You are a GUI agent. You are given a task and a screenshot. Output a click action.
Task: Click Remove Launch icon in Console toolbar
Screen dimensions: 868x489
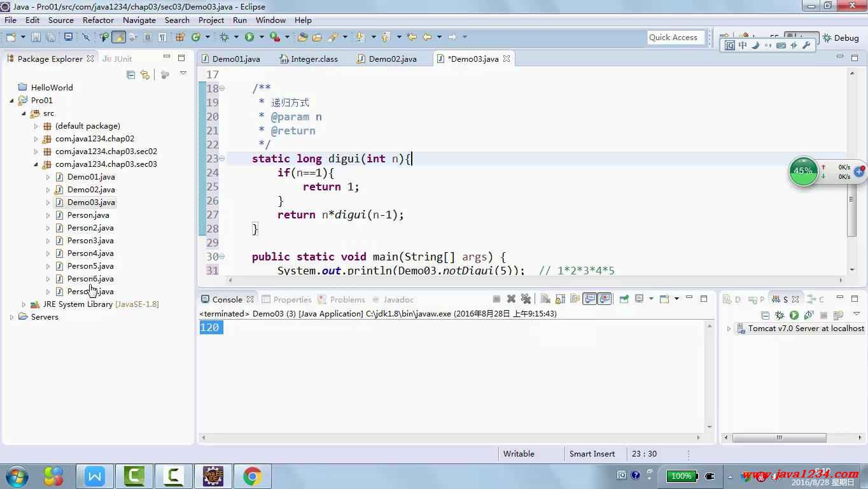(x=511, y=299)
